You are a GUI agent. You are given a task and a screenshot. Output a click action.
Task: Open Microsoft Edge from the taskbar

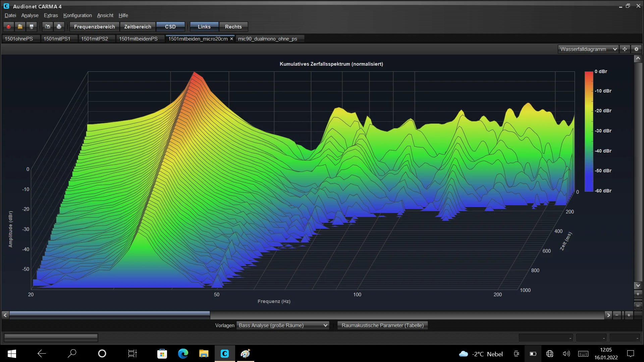point(183,354)
